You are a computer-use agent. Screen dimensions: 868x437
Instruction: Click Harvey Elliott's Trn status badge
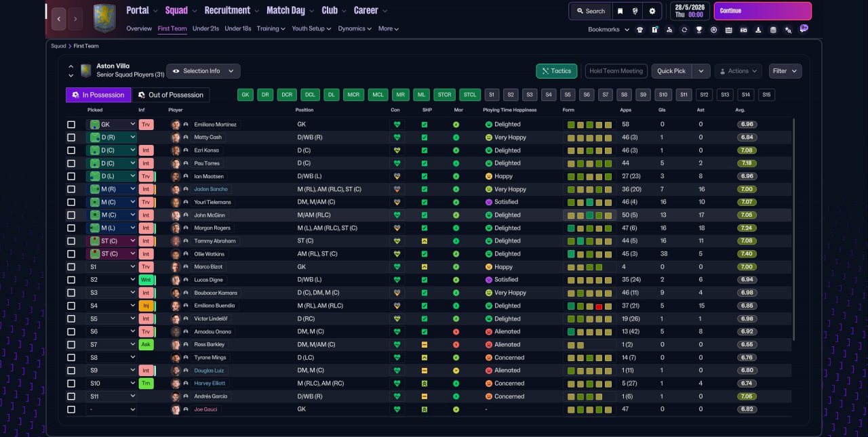146,383
